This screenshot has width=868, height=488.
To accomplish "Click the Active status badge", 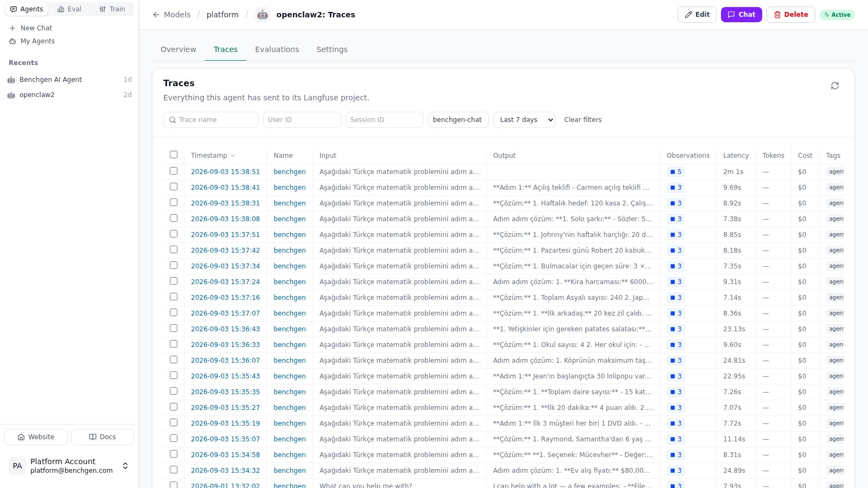I will click(837, 15).
